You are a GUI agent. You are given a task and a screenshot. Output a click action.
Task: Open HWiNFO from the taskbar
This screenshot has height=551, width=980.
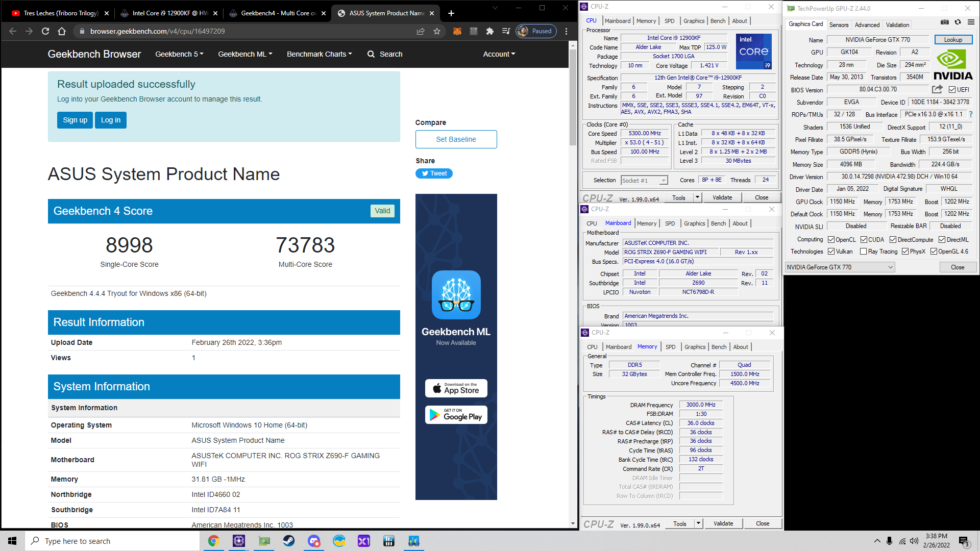[x=389, y=541]
